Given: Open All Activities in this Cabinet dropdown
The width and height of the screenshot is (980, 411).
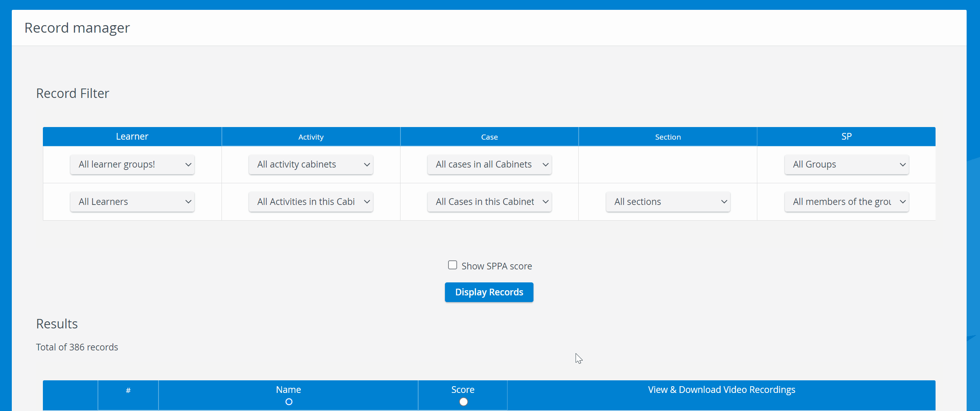Looking at the screenshot, I should [x=311, y=202].
